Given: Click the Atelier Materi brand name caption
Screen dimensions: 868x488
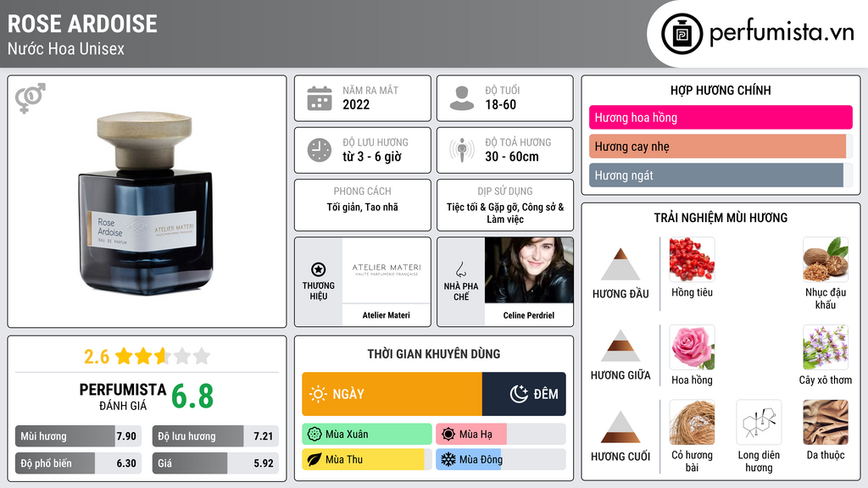Looking at the screenshot, I should point(387,315).
